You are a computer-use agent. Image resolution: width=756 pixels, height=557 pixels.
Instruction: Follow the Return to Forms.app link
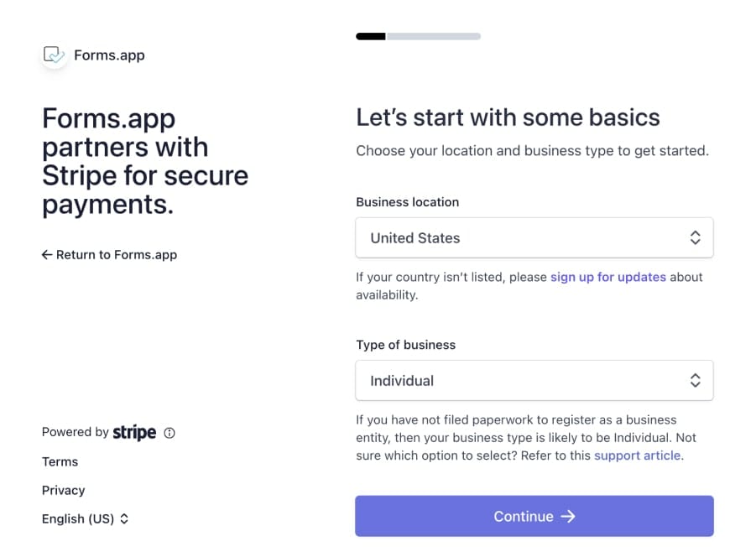point(116,255)
